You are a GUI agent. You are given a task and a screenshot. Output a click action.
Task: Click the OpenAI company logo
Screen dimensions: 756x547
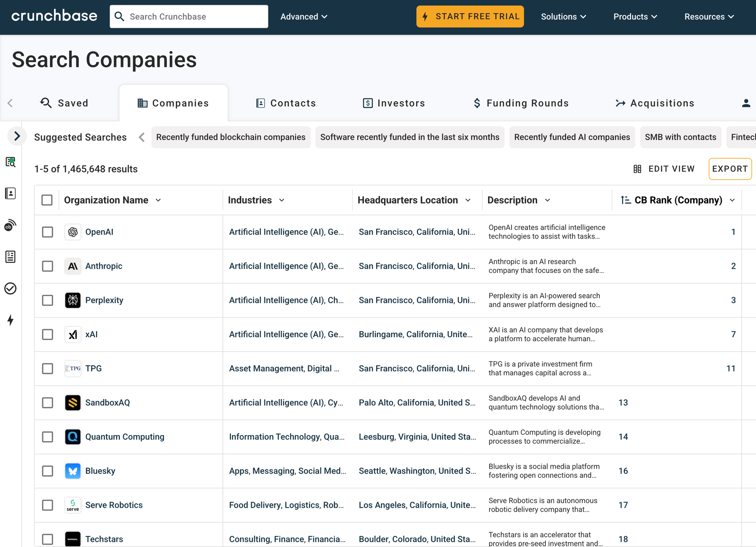(x=73, y=232)
